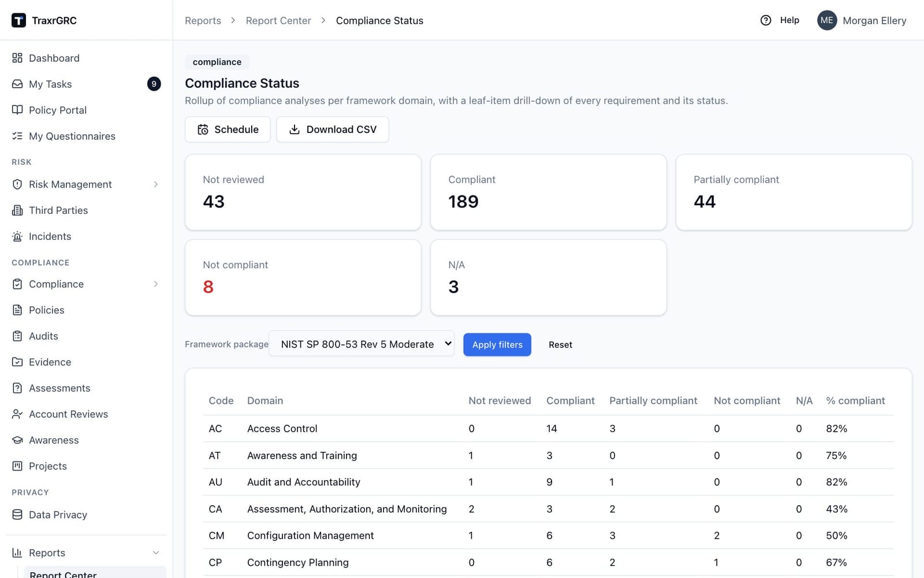Click the Not reviewed summary card
Viewport: 924px width, 578px height.
coord(303,192)
